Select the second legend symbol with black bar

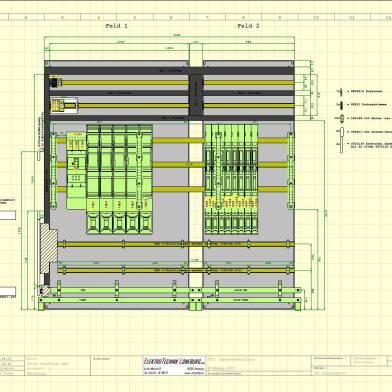340,105
